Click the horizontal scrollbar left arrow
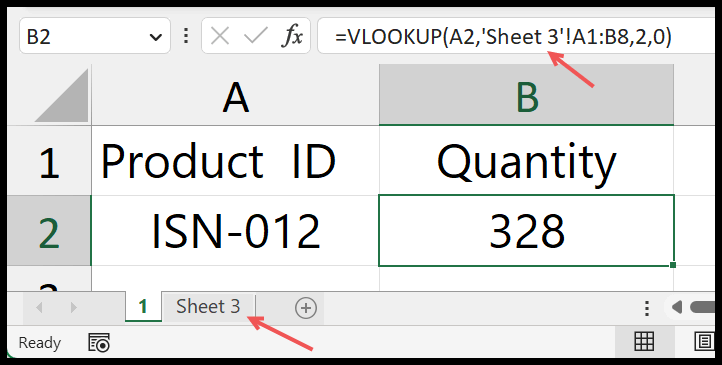 [x=676, y=307]
